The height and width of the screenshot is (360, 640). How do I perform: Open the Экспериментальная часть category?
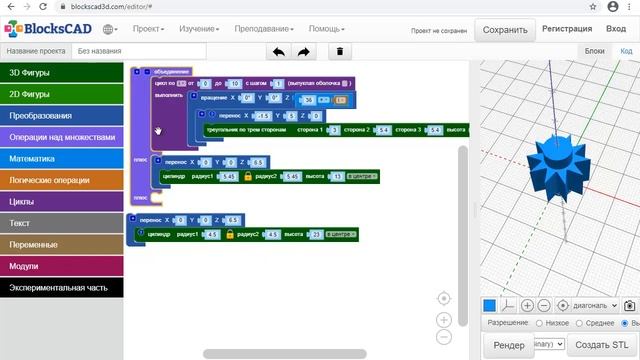tap(62, 287)
